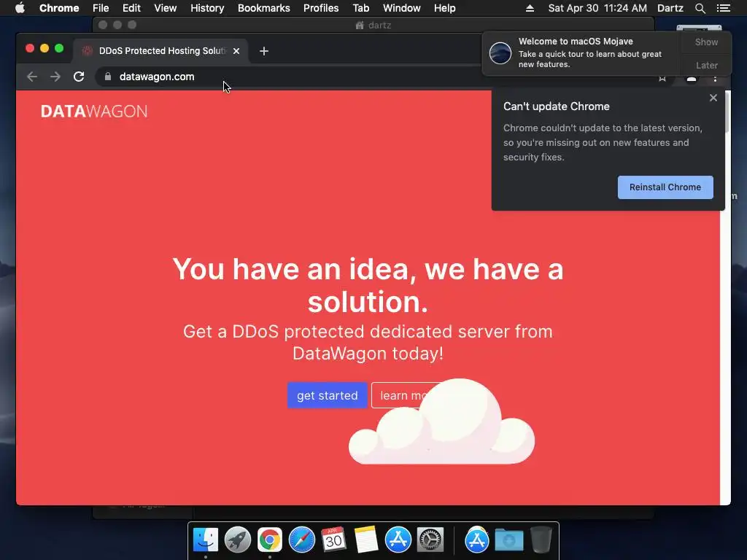Click the Dartz user name in menu bar
This screenshot has width=747, height=560.
coord(670,8)
